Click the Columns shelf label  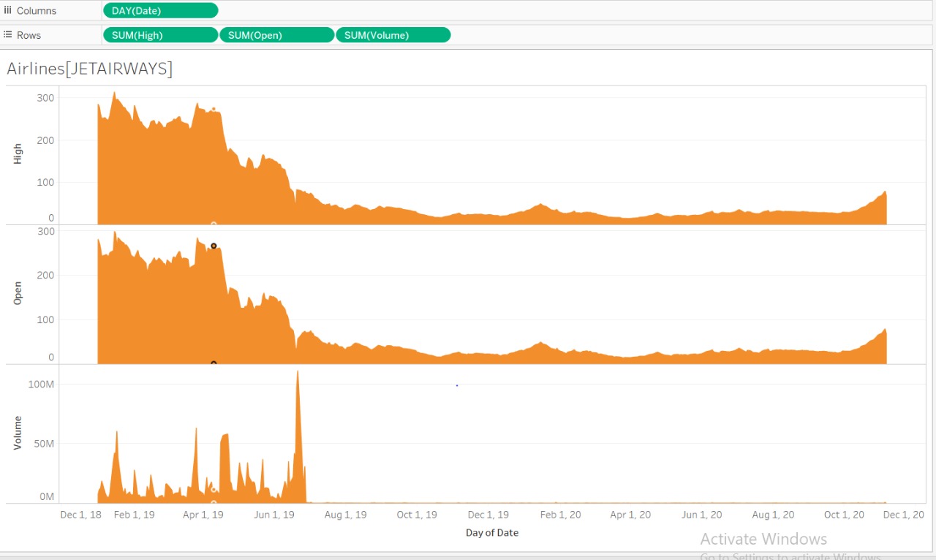pos(37,11)
